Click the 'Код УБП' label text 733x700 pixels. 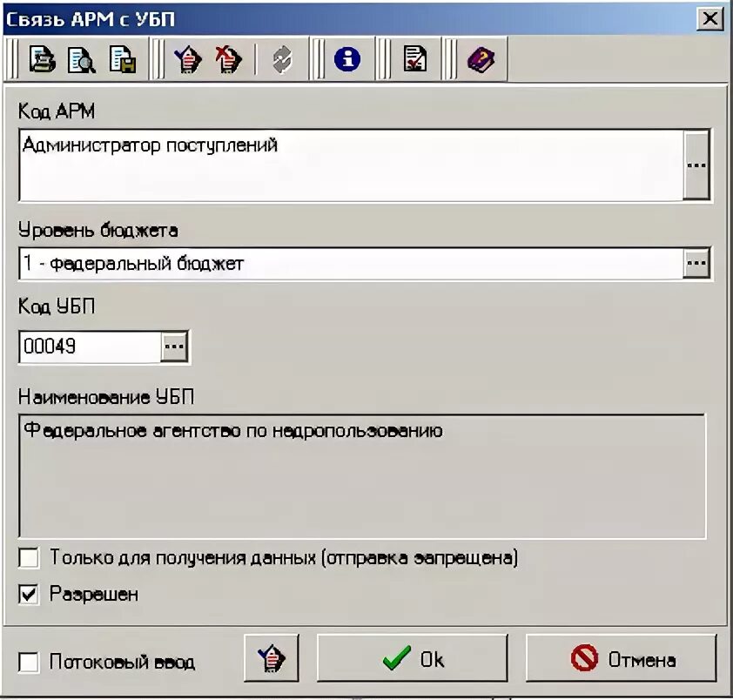pyautogui.click(x=57, y=306)
